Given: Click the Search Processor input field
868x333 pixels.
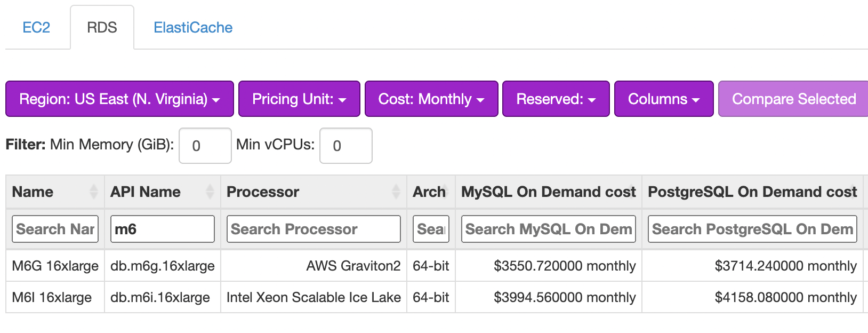Looking at the screenshot, I should click(x=313, y=229).
